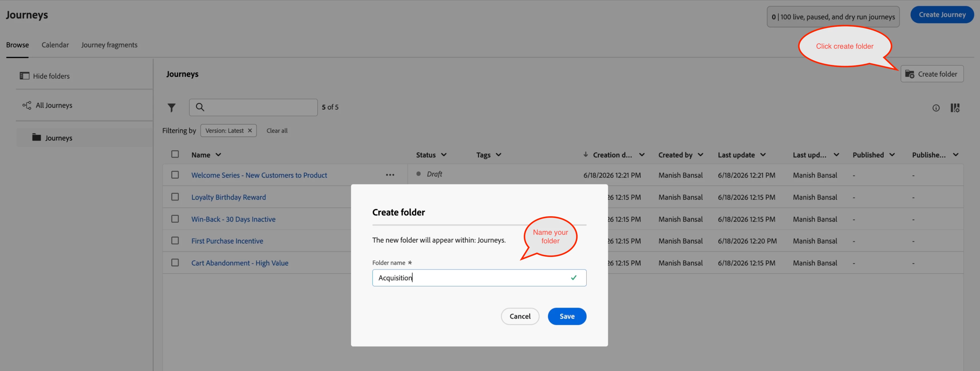Click the '5 of 5' results count
This screenshot has width=980, height=371.
[330, 107]
